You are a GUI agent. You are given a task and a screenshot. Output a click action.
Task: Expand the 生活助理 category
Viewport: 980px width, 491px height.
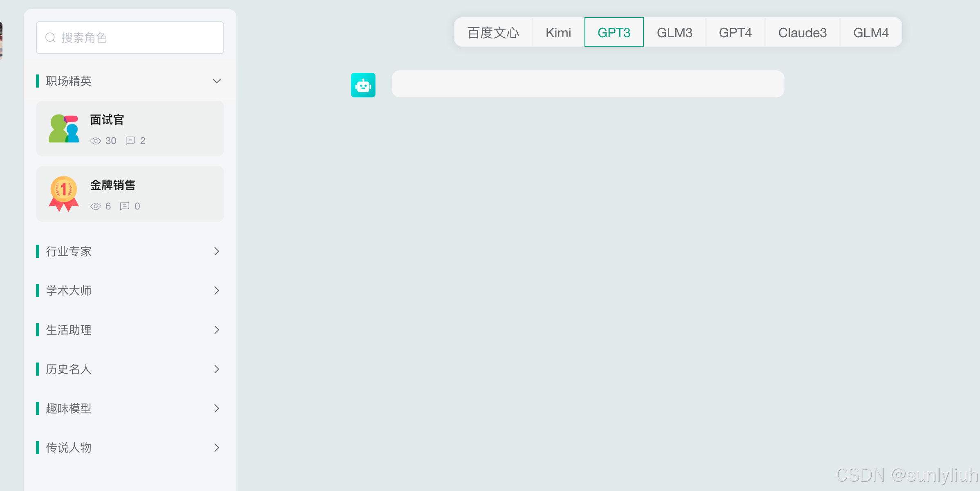click(x=217, y=330)
